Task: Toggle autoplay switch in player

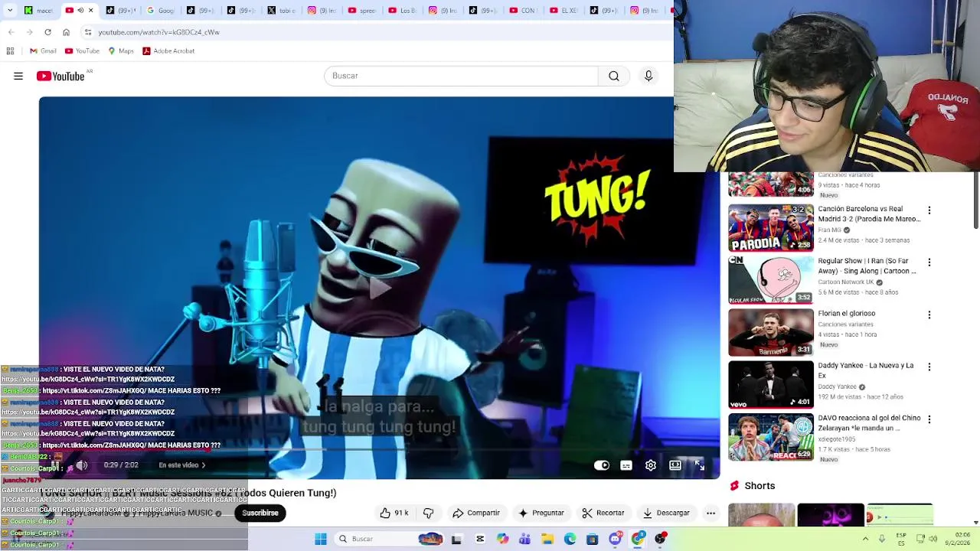Action: pos(602,465)
